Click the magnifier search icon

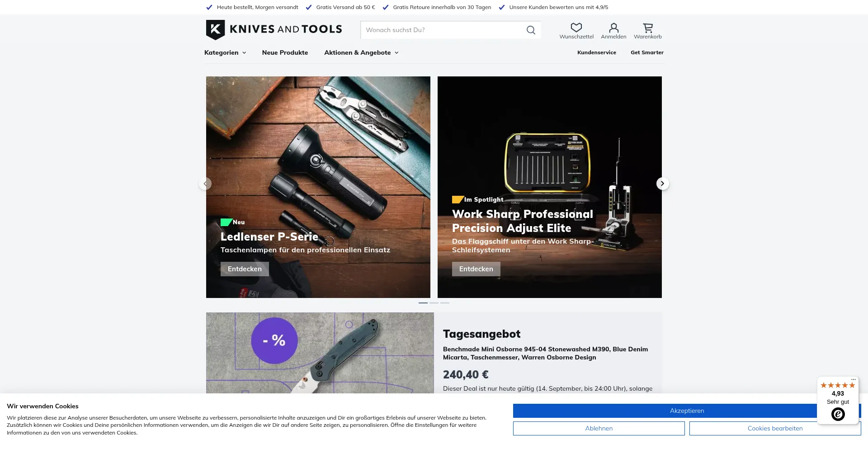[531, 30]
